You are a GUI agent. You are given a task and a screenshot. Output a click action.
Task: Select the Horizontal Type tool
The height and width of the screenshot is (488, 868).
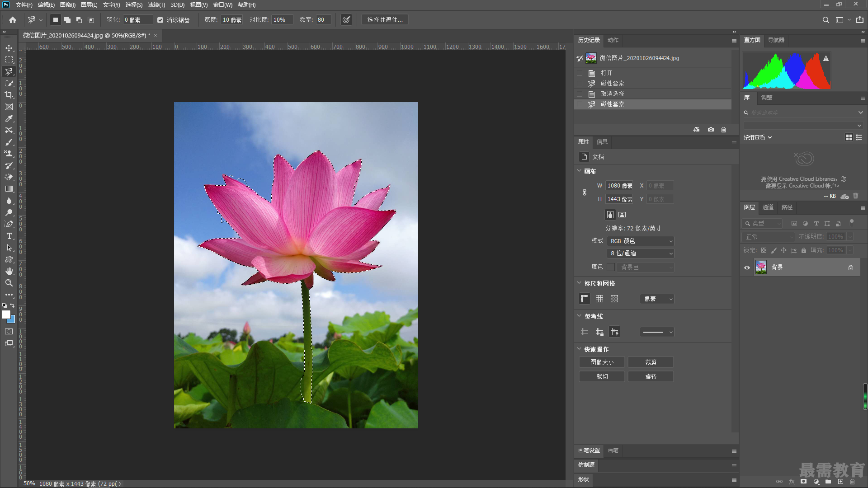click(9, 236)
